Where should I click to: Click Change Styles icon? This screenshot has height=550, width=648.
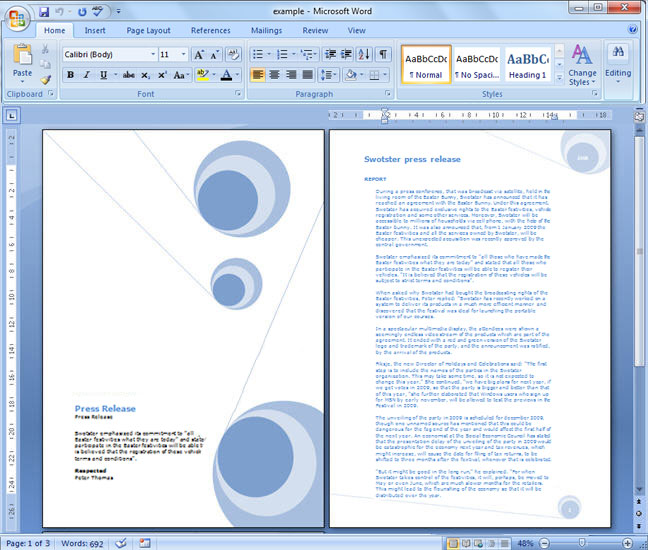coord(582,55)
